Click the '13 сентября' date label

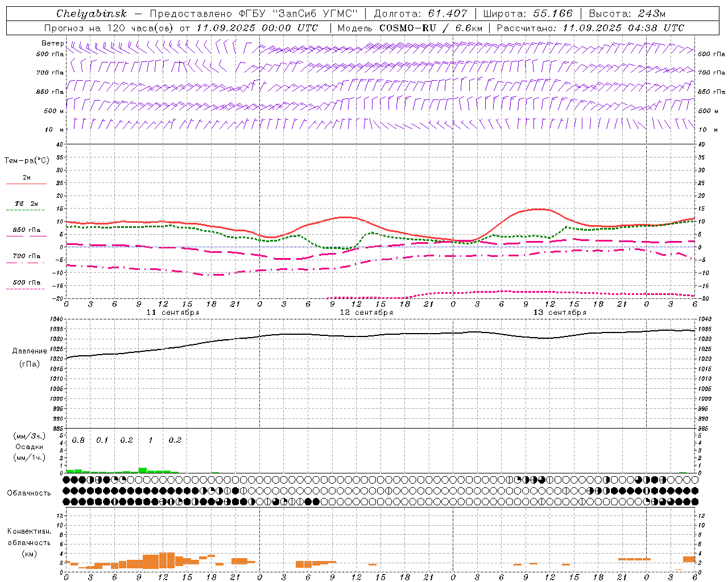[x=560, y=313]
